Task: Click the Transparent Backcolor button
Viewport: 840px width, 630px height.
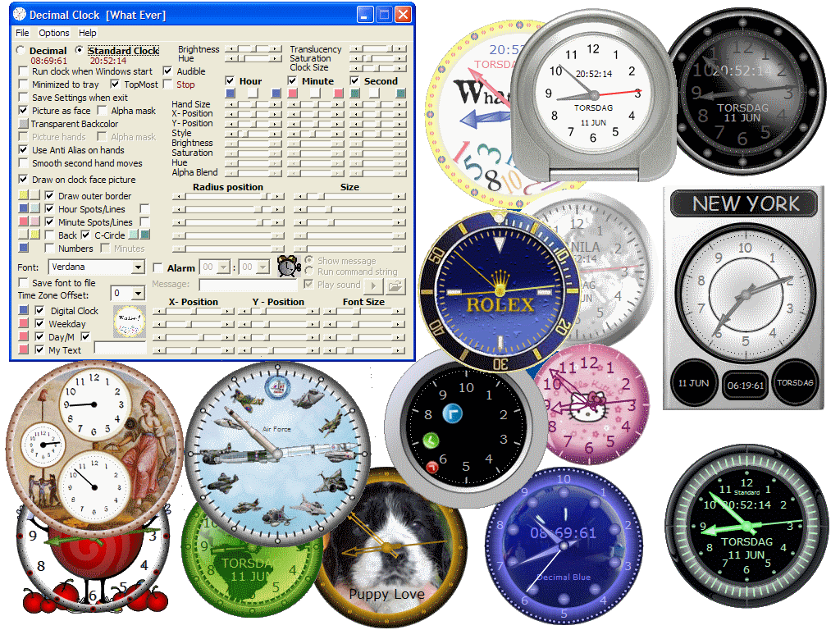Action: click(24, 124)
